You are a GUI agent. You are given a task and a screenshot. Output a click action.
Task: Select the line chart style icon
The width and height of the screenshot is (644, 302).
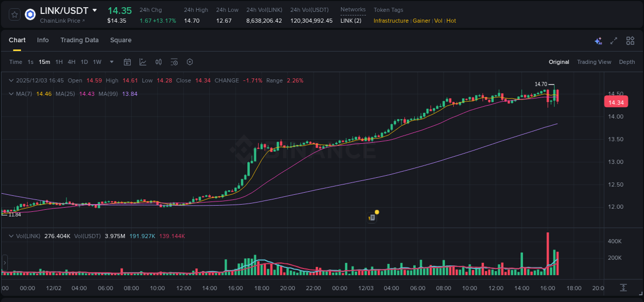143,62
